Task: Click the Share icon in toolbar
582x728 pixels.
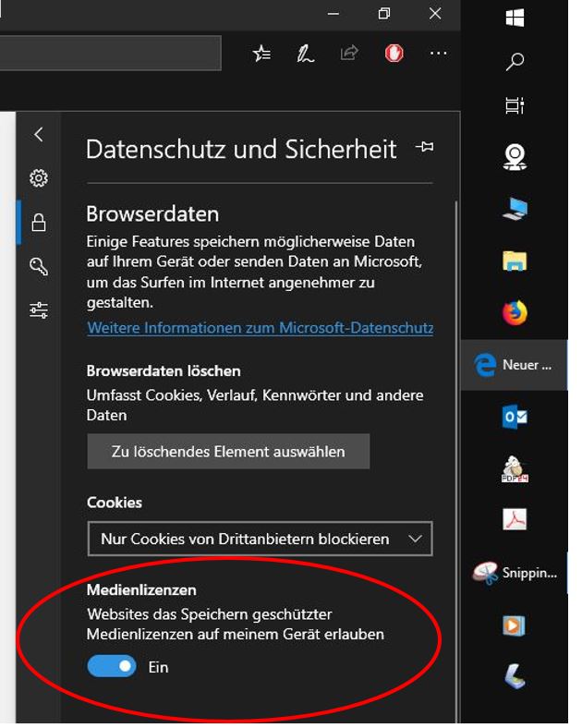Action: (349, 53)
